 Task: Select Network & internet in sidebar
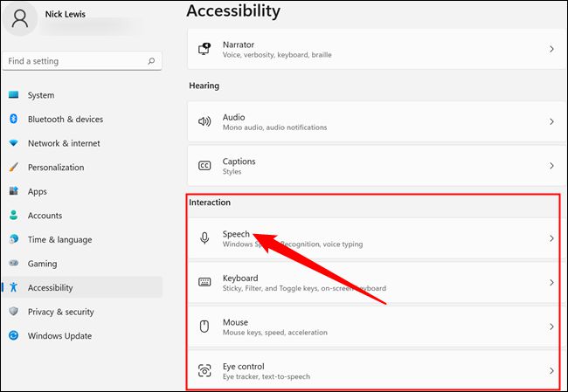point(64,143)
